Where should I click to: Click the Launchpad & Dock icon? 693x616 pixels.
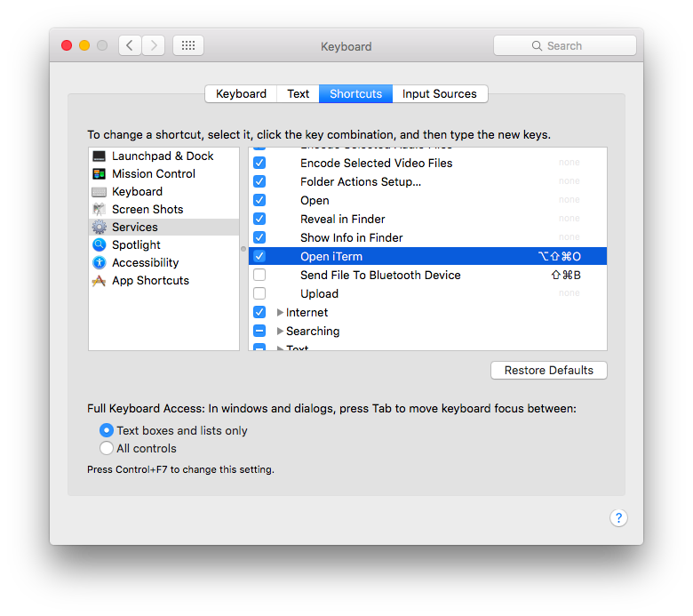[x=99, y=156]
